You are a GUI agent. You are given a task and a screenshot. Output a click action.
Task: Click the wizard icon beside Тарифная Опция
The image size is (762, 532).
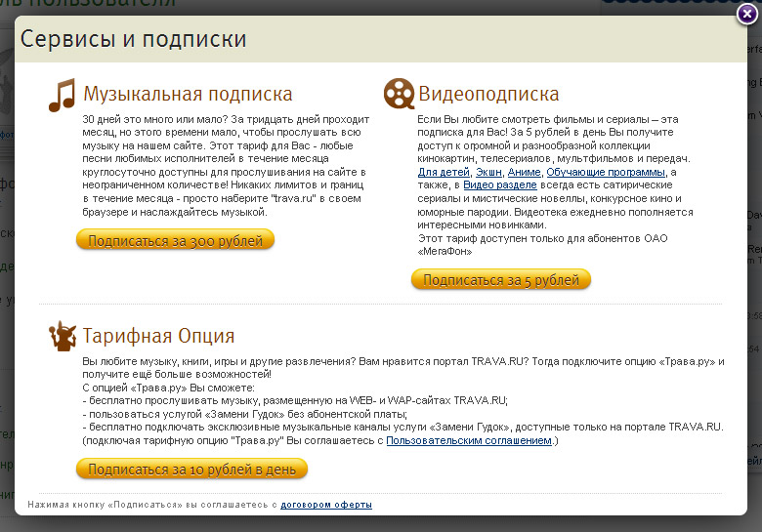(x=62, y=336)
